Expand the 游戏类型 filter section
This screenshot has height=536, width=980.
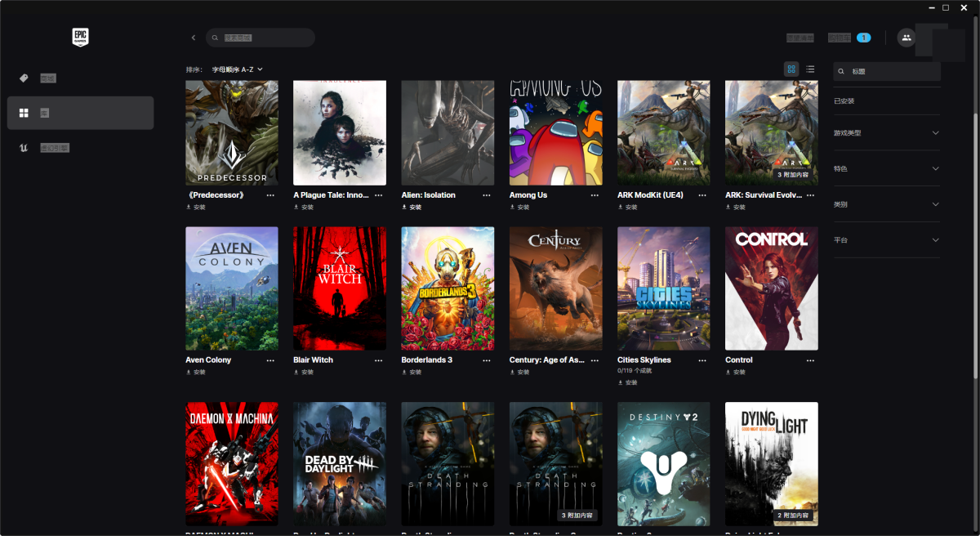[x=886, y=132]
